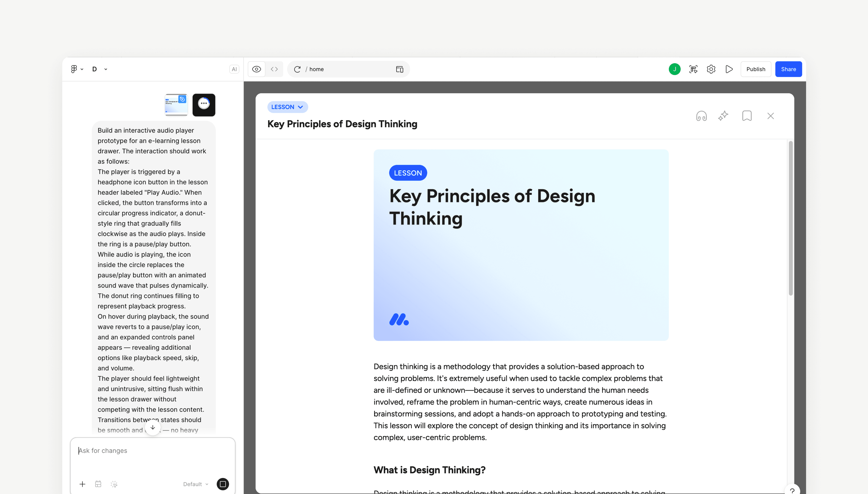This screenshot has height=494, width=868.
Task: Click the responsive device size icon
Action: click(x=399, y=69)
